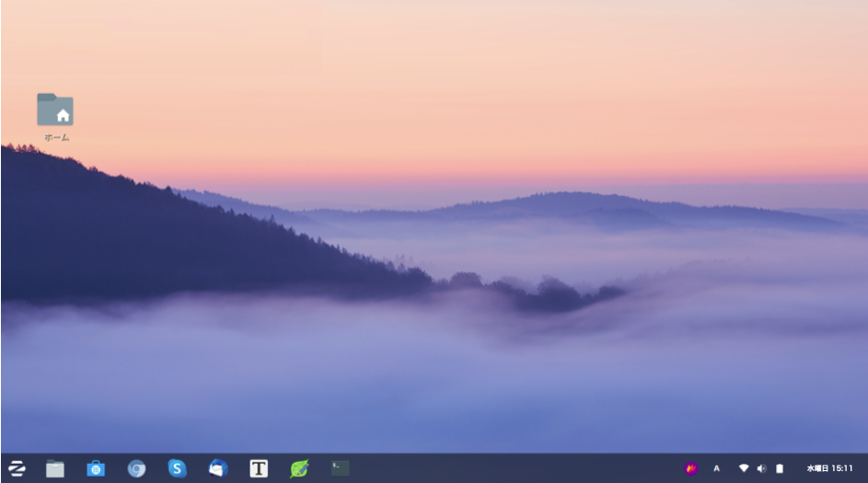Open the Zorin start menu
The height and width of the screenshot is (483, 868).
pyautogui.click(x=17, y=468)
